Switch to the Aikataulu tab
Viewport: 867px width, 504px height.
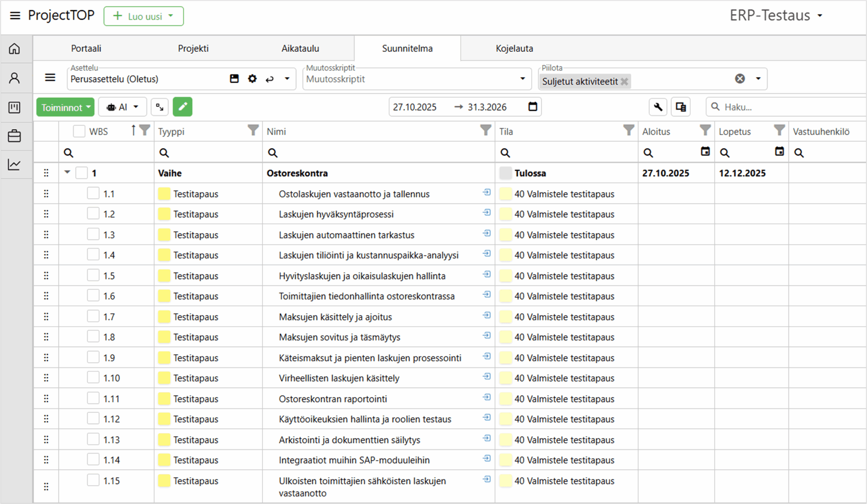click(x=300, y=48)
